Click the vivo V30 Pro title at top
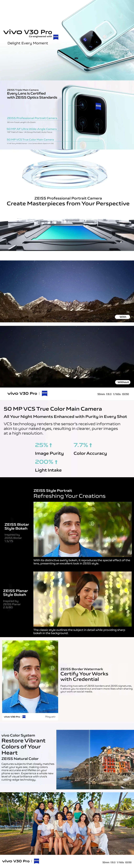This screenshot has width=134, height=868. [28, 32]
